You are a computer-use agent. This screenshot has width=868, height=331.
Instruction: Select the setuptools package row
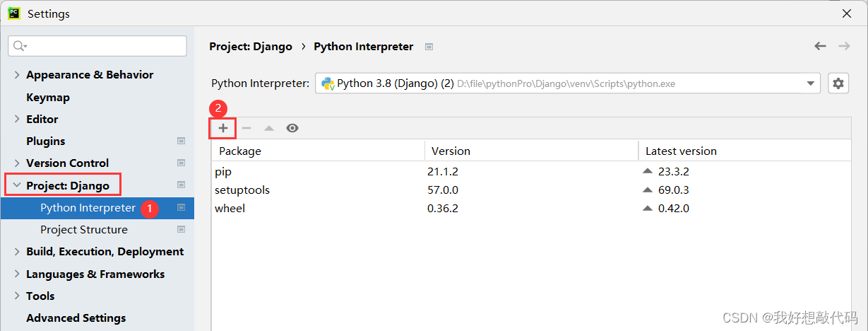pos(531,190)
